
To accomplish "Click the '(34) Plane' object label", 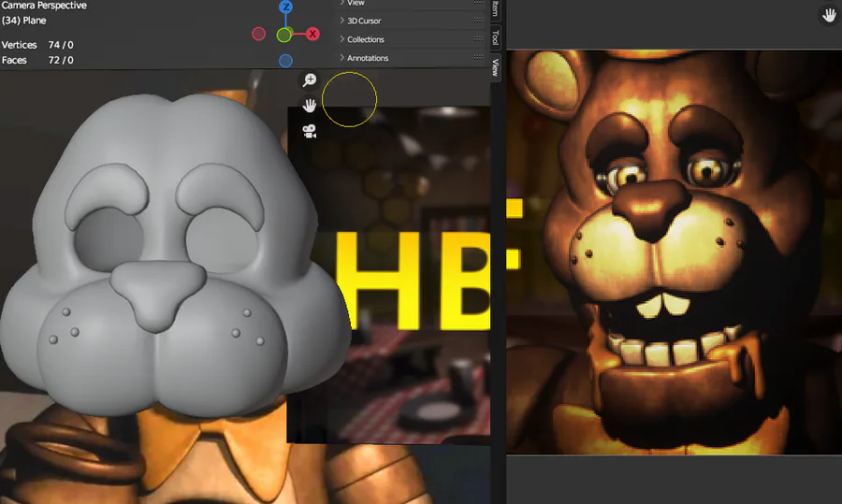I will 23,21.
